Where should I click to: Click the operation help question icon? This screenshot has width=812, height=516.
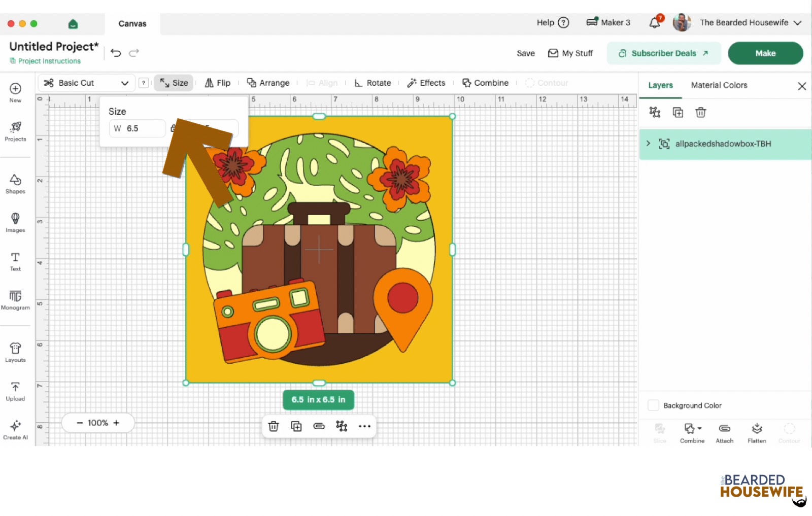[x=144, y=83]
